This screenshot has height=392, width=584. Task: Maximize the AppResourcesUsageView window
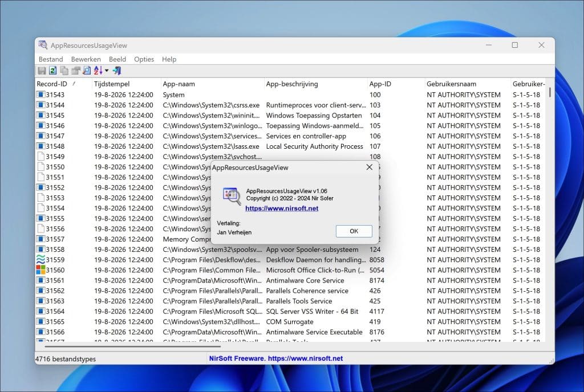click(x=515, y=45)
